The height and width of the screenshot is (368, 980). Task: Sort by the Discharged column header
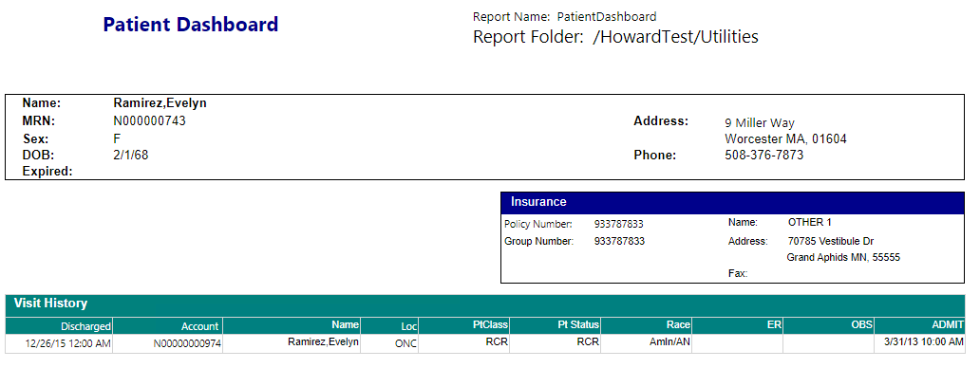[60, 326]
